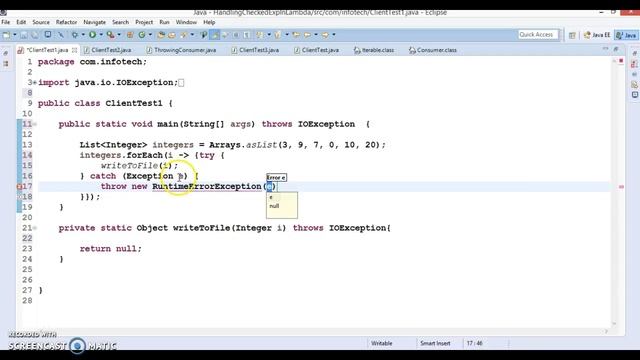
Task: Select 'null' in the parameter suggestion popup
Action: (x=274, y=206)
